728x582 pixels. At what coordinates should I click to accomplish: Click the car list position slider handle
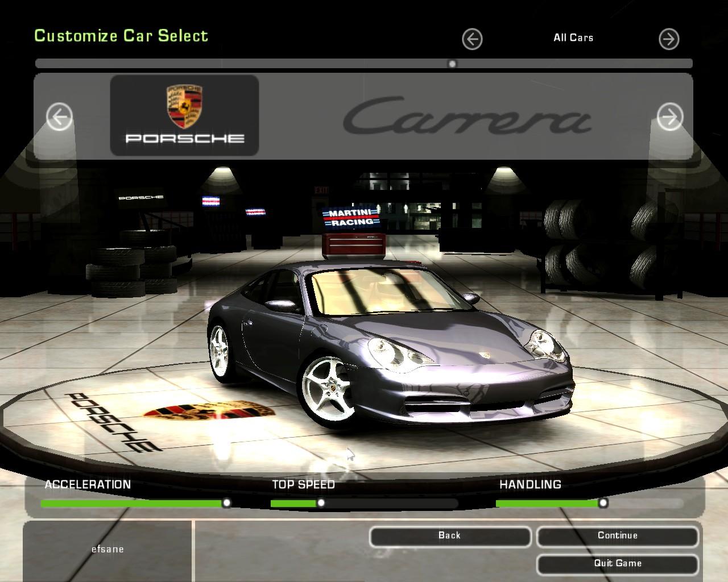tap(452, 64)
